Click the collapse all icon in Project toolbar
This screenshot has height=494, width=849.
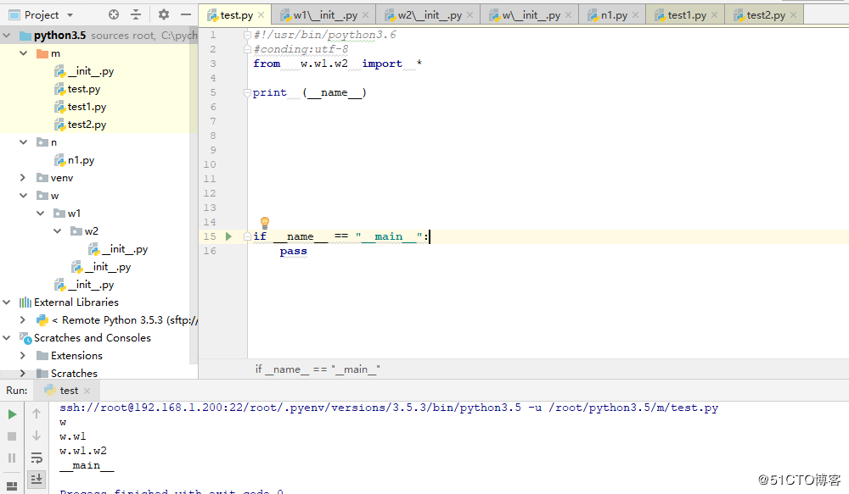point(136,15)
